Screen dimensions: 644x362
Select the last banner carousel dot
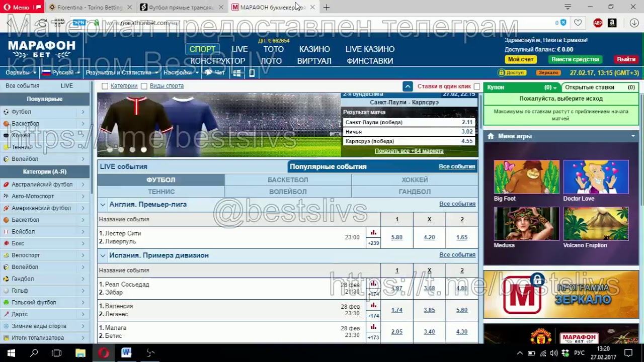(144, 149)
